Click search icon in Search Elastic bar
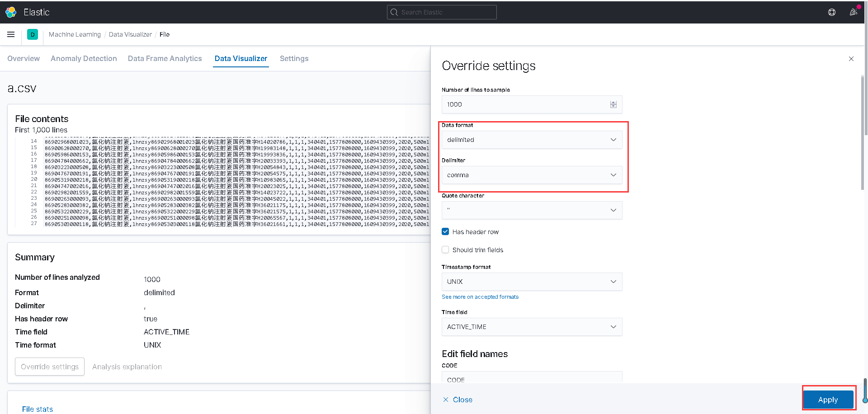 coord(394,12)
